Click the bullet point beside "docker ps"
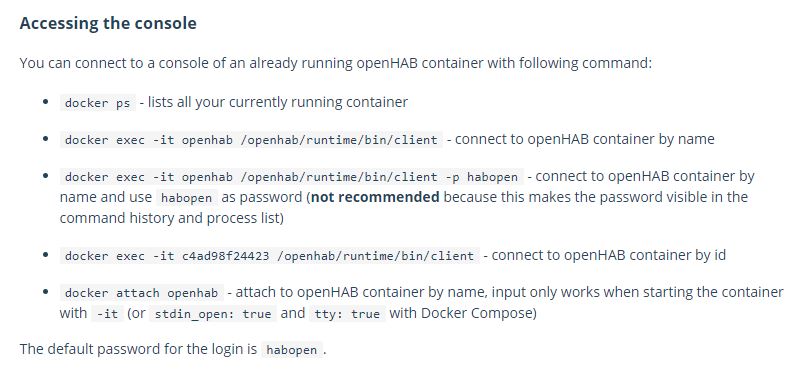This screenshot has width=809, height=369. click(46, 102)
